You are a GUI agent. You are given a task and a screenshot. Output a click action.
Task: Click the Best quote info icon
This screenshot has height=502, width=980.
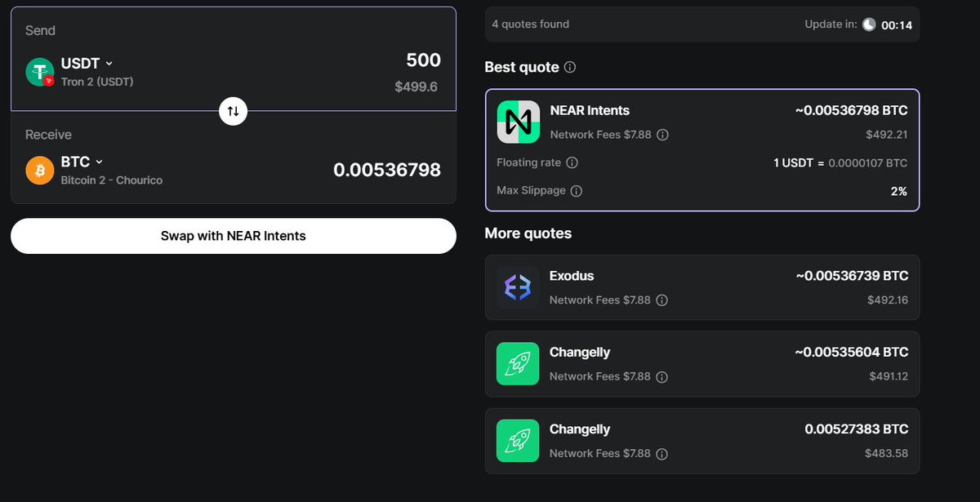point(570,67)
